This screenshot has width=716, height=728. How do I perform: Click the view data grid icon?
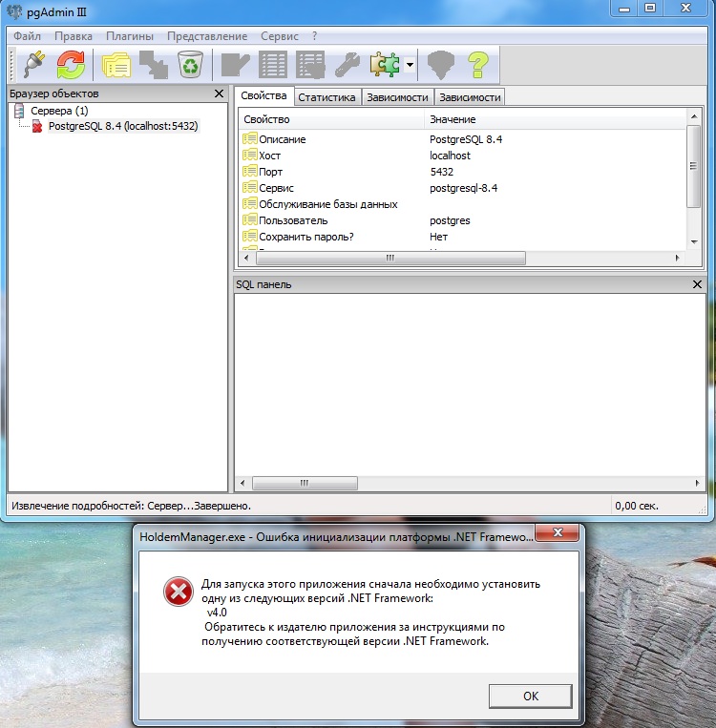click(x=273, y=64)
